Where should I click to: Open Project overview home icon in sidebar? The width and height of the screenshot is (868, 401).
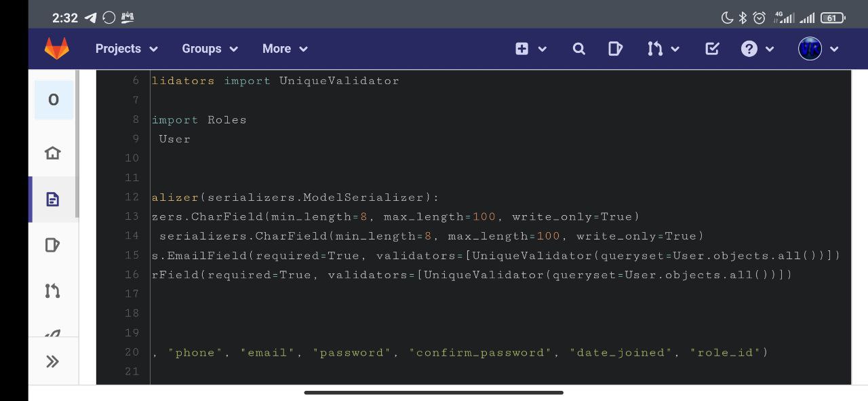[53, 153]
